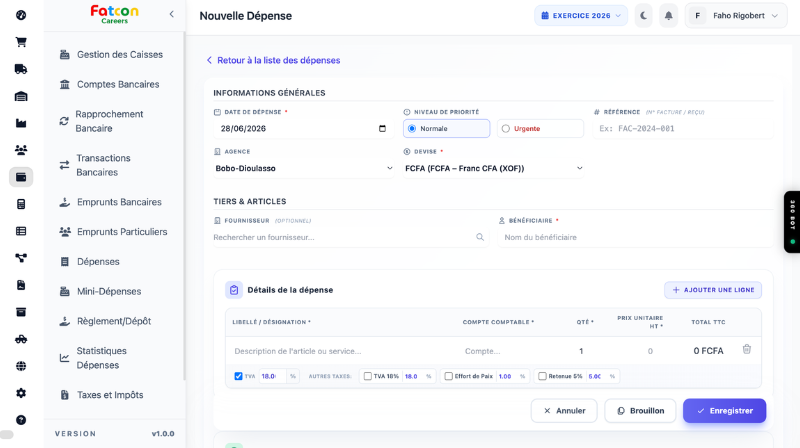The height and width of the screenshot is (448, 800).
Task: Open the Agence Bobo-Dioulasso dropdown
Action: point(304,168)
